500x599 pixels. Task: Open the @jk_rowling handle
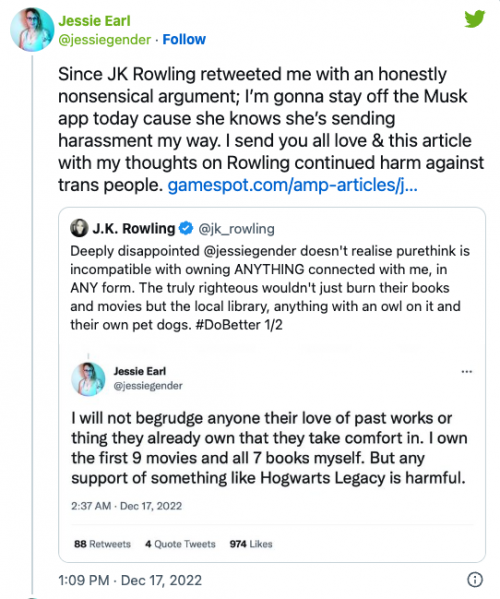(x=236, y=229)
